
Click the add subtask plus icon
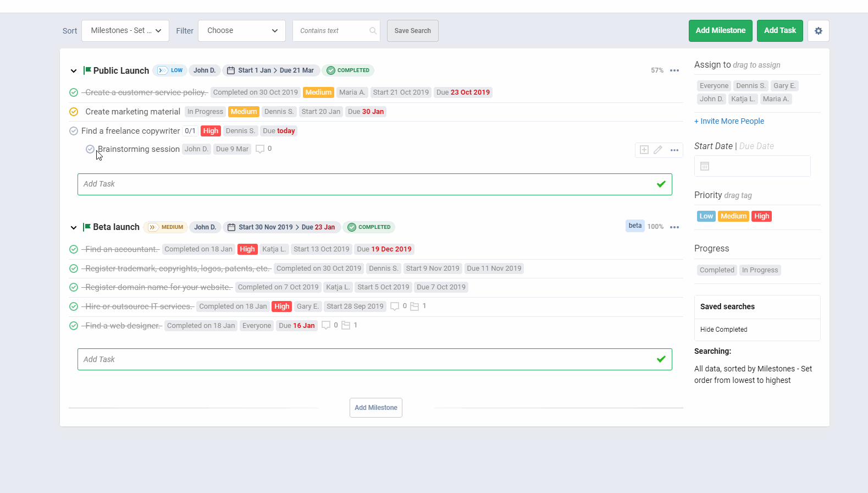(x=644, y=150)
